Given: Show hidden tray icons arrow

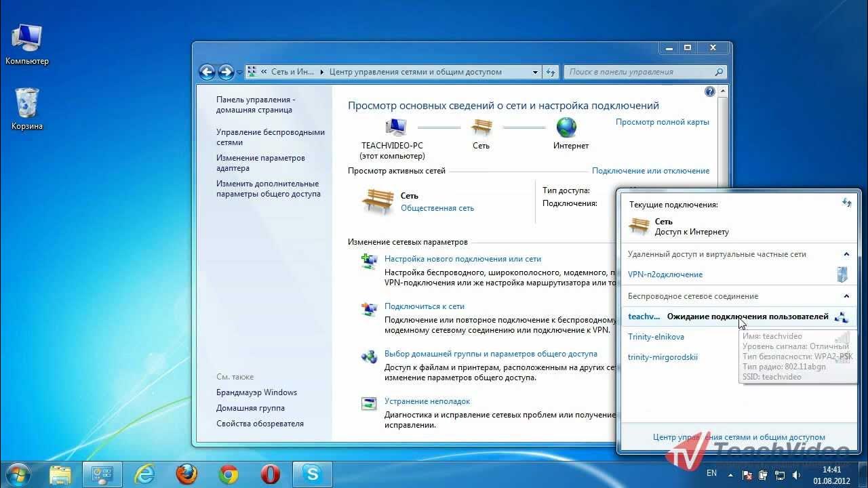Looking at the screenshot, I should tap(731, 474).
